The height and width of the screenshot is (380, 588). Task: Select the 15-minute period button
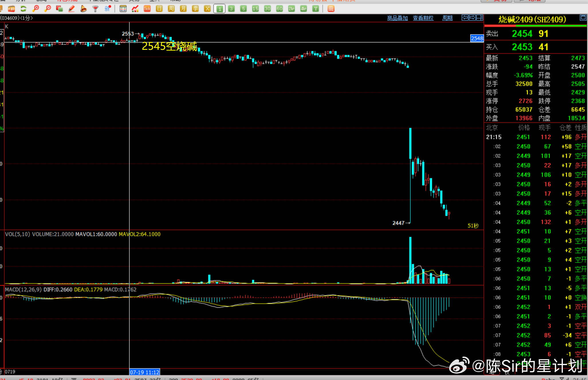pos(255,9)
